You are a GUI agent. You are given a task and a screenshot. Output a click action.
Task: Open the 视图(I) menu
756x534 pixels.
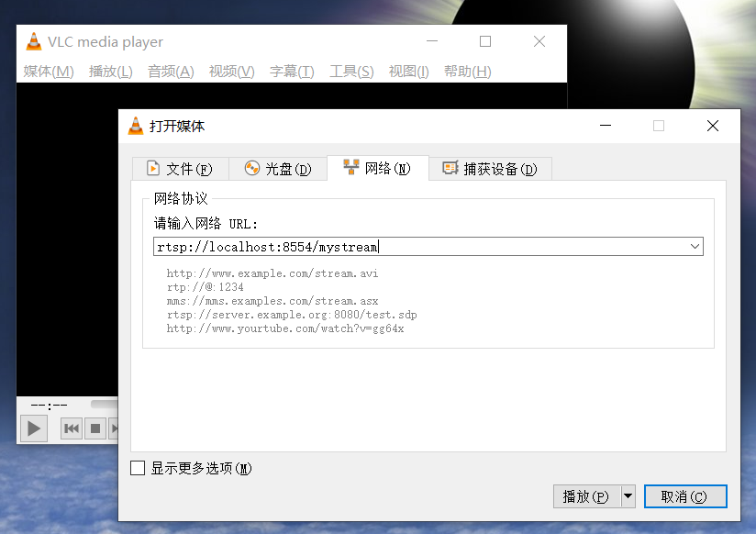pos(409,72)
